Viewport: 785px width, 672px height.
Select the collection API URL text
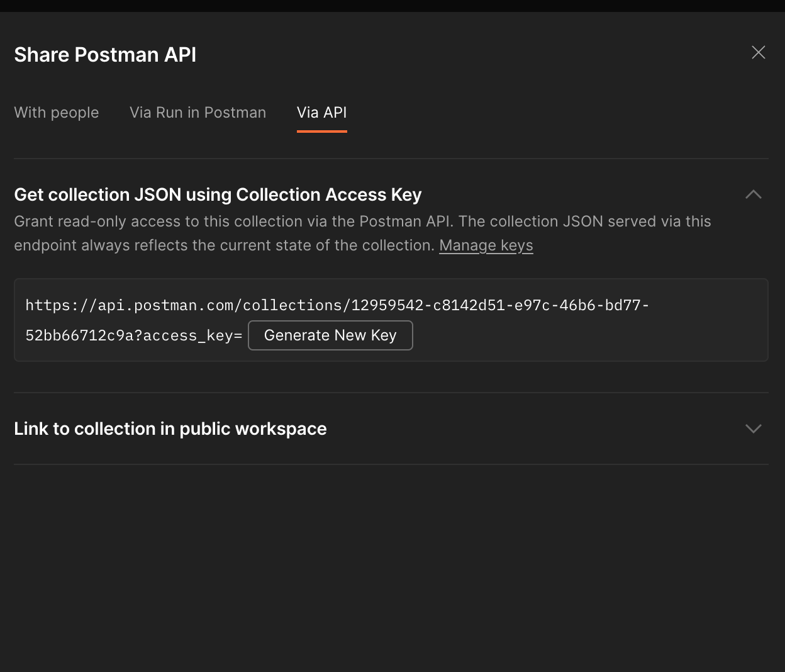(337, 305)
